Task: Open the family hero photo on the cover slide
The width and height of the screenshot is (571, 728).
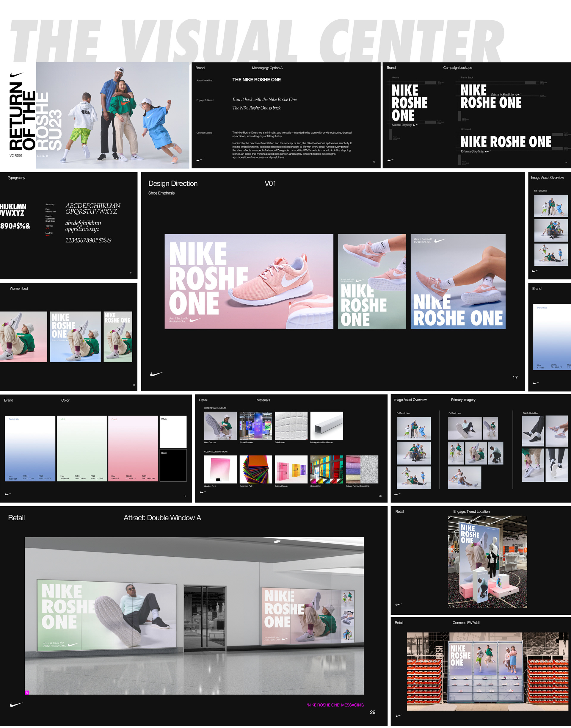Action: coord(113,115)
